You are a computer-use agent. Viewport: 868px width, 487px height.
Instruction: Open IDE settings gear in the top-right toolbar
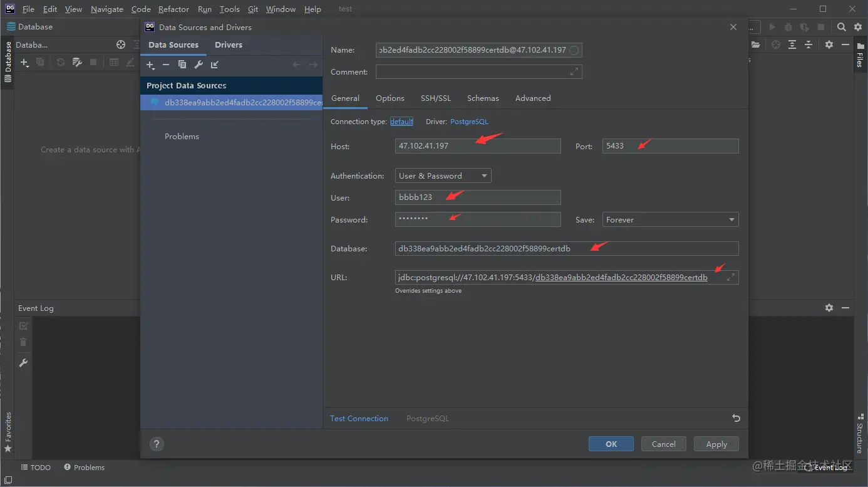(x=857, y=27)
